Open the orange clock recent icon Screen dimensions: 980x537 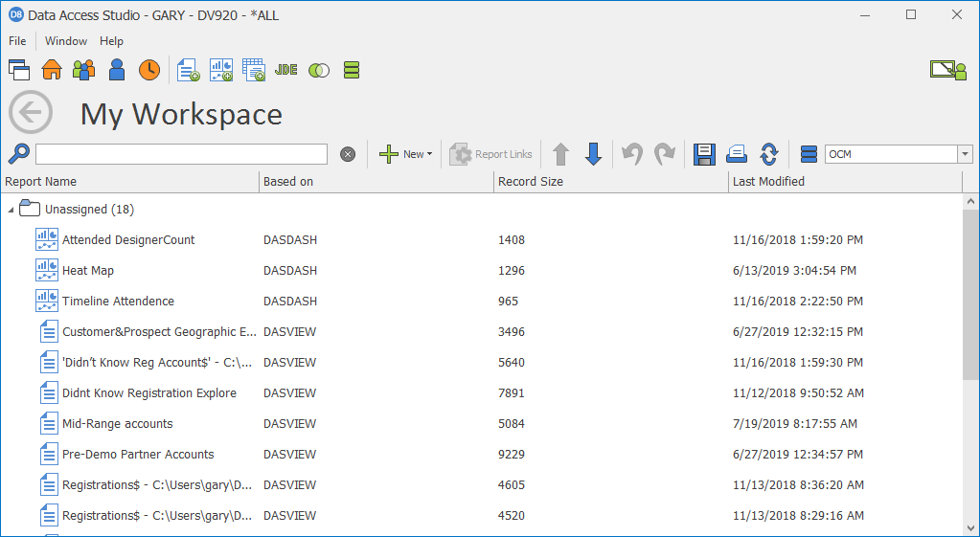click(149, 70)
